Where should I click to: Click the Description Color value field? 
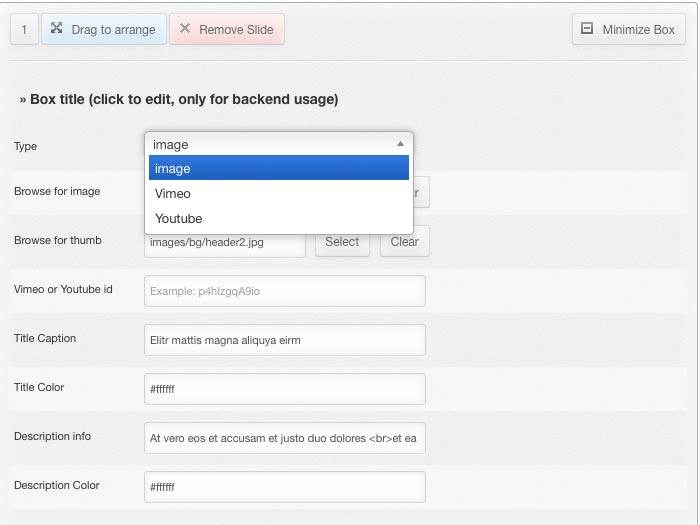tap(284, 487)
